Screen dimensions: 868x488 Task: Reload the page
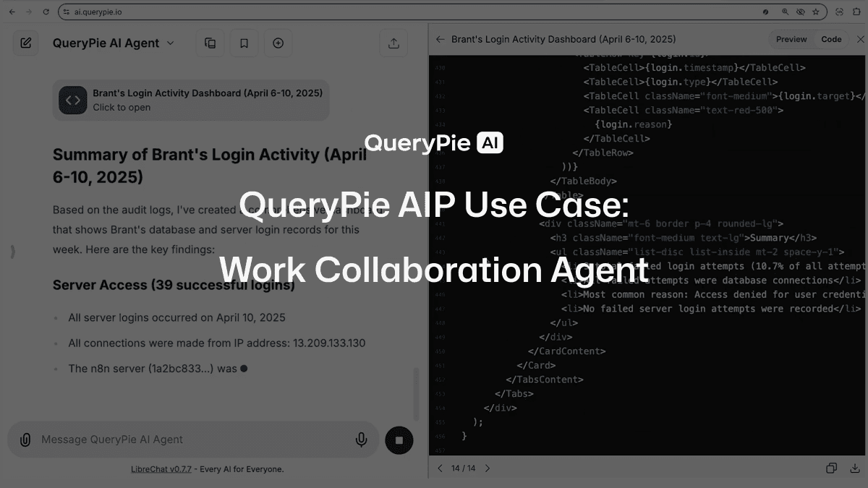(x=46, y=12)
